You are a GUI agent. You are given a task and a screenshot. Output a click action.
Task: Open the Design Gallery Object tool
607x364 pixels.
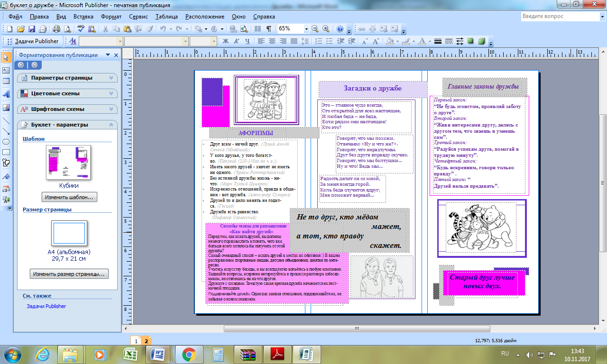(6, 189)
